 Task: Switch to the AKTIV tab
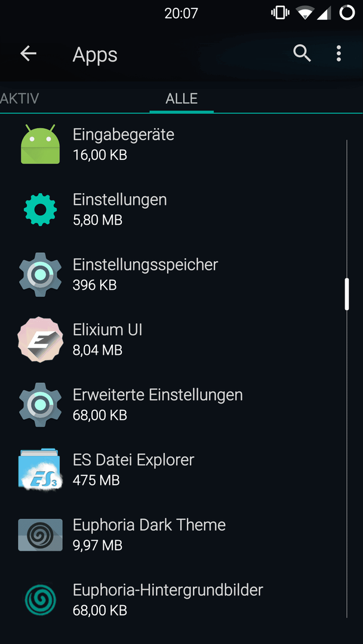(20, 98)
